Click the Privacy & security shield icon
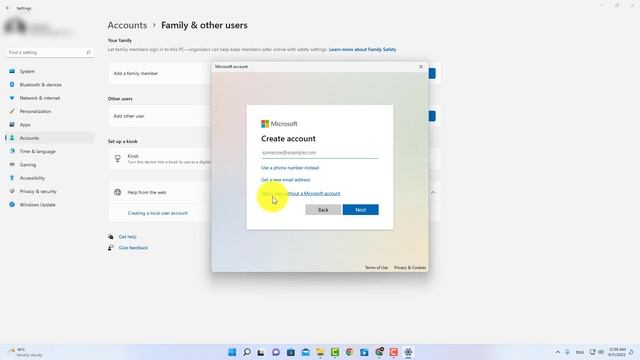 12,191
